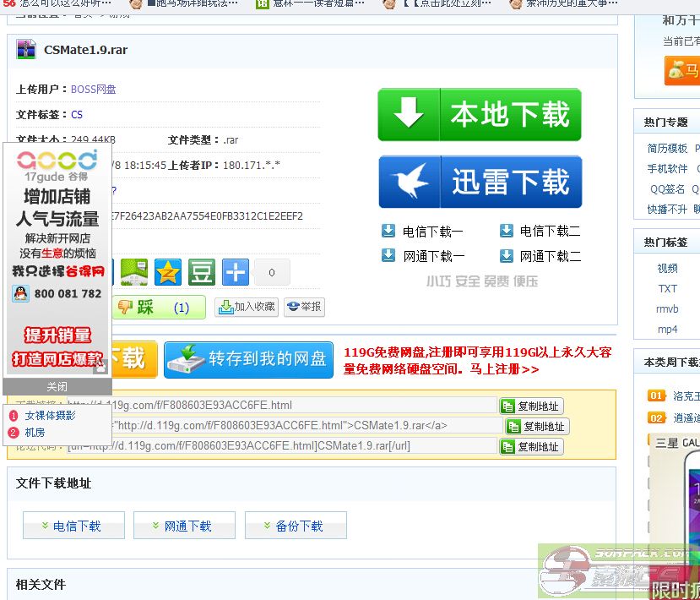Expand the 电信下载 option below
The height and width of the screenshot is (600, 700).
pos(73,526)
